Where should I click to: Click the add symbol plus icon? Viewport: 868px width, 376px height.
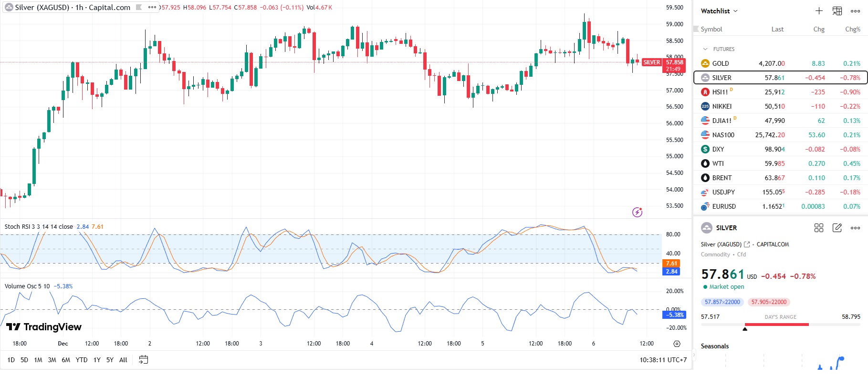point(819,11)
